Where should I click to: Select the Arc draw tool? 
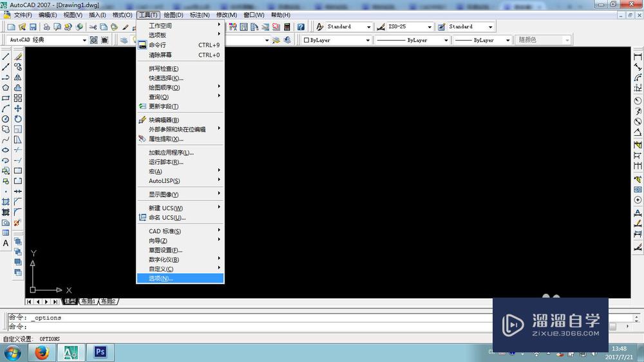click(6, 108)
